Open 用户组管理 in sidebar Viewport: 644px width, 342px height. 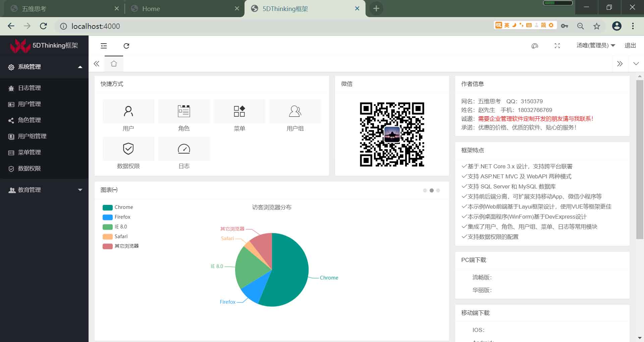coord(44,136)
